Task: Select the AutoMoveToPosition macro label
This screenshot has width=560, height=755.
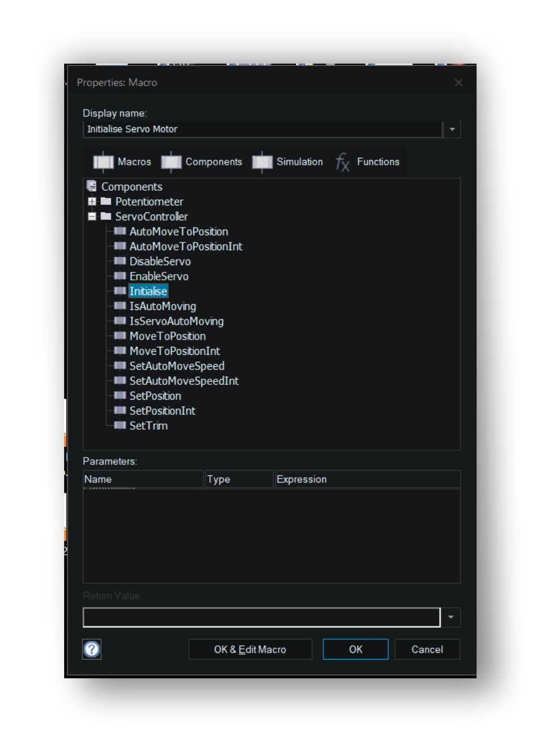Action: point(179,232)
